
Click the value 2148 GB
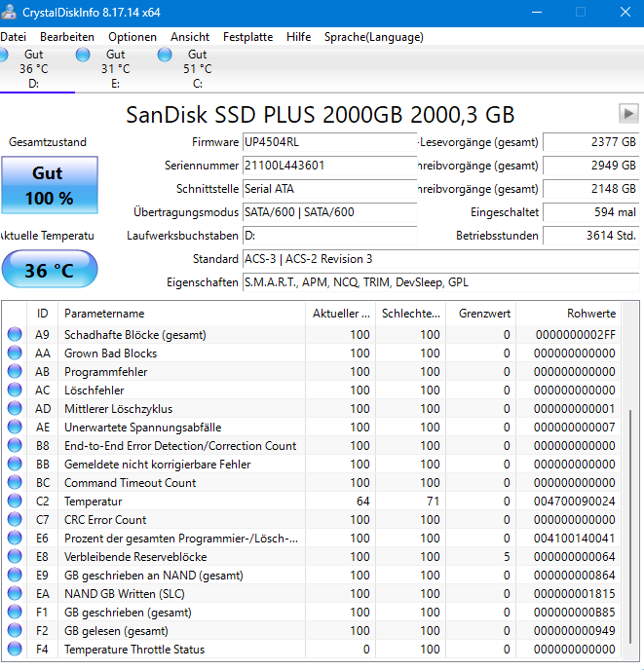[591, 189]
